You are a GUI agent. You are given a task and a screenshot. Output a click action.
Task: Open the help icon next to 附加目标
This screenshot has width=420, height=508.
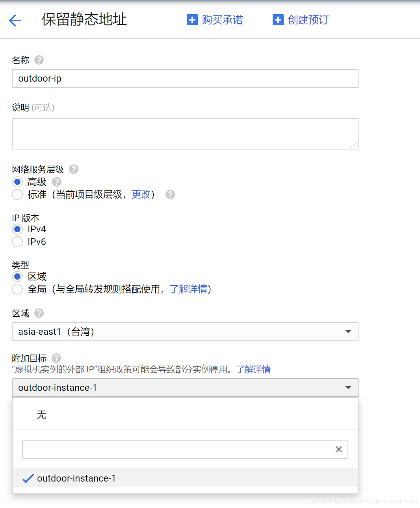(x=56, y=358)
